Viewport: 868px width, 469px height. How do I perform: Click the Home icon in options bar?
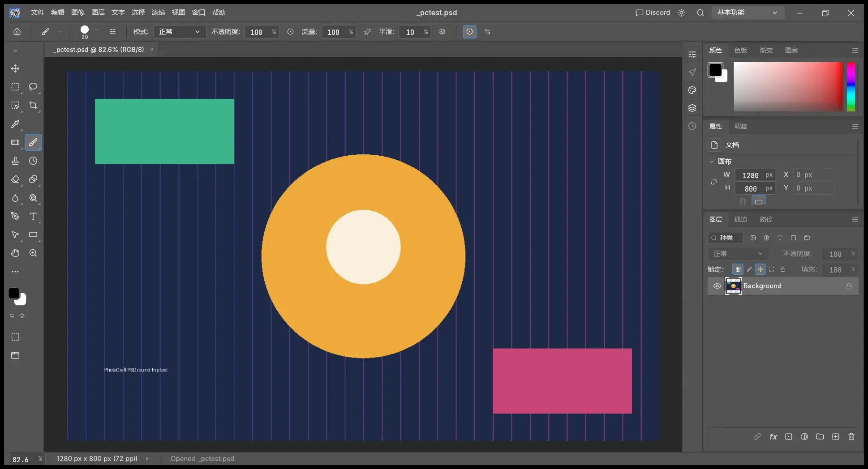coord(17,32)
